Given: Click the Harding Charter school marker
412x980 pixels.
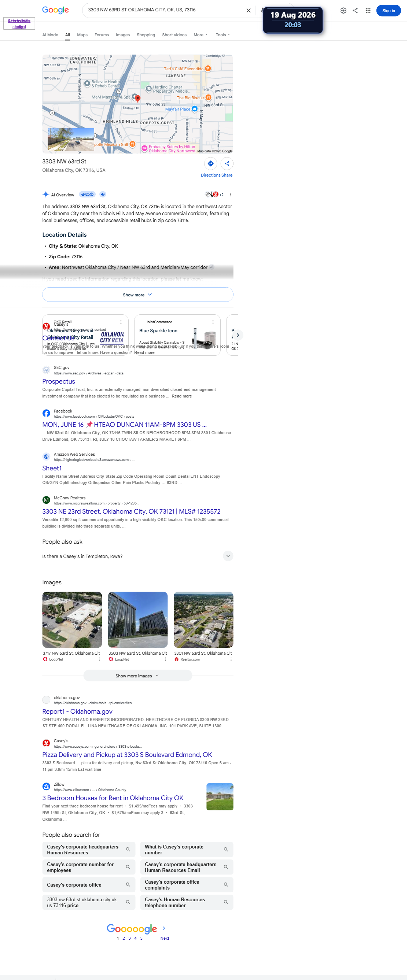Looking at the screenshot, I should (x=149, y=89).
